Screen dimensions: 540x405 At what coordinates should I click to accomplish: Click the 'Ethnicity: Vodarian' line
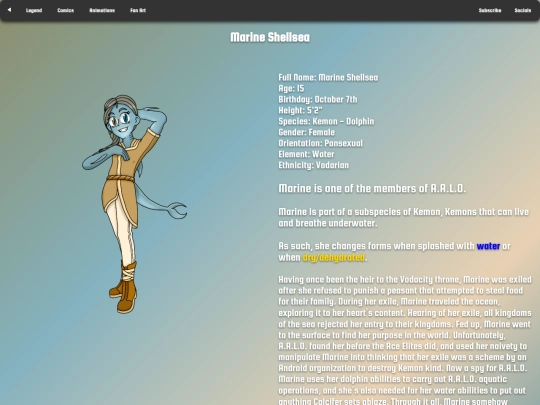313,165
